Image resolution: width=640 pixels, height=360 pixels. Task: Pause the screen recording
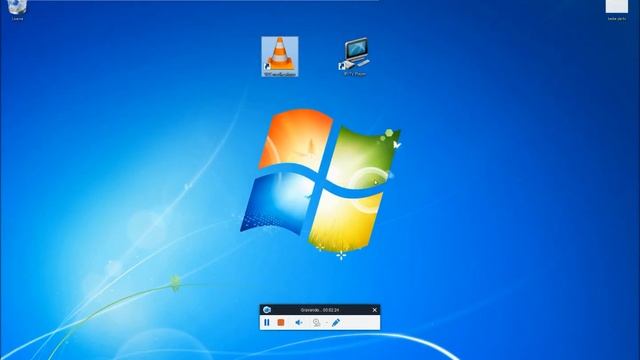point(267,322)
